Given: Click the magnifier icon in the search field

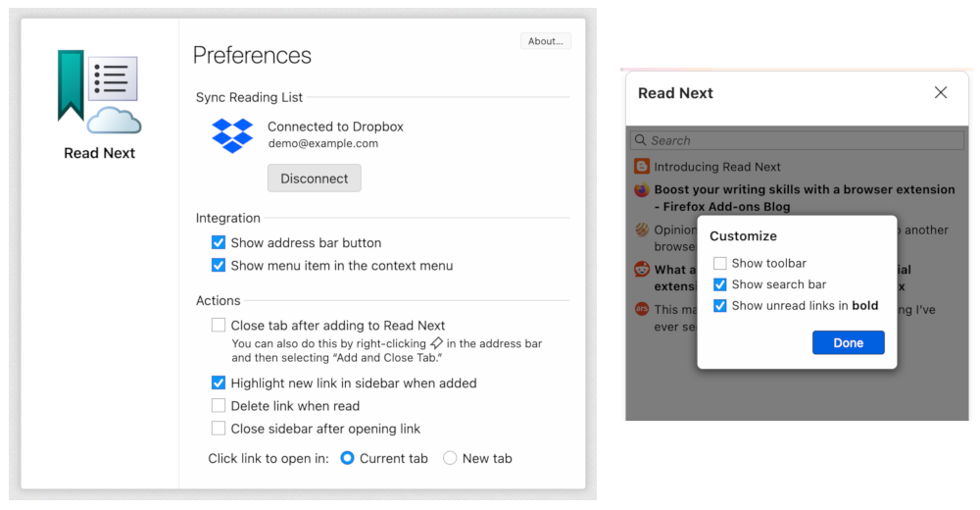Looking at the screenshot, I should (640, 140).
